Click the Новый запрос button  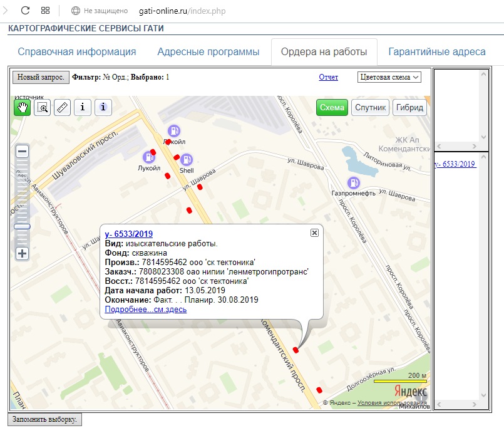point(41,77)
